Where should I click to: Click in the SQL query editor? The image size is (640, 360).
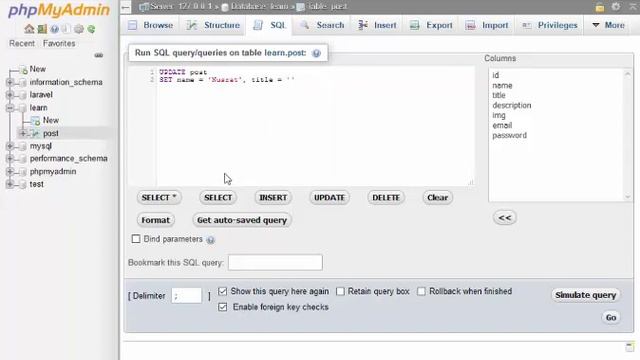click(x=302, y=126)
